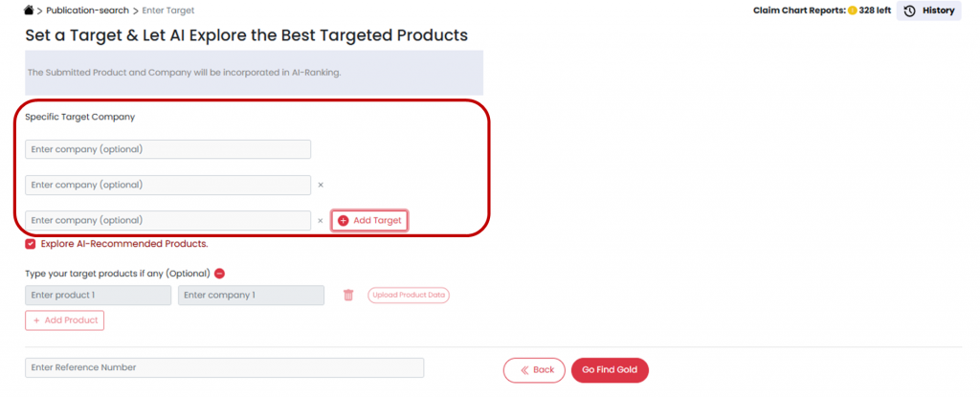Viewport: 980px width, 397px height.
Task: Select the Enter company 1 field
Action: pos(252,295)
